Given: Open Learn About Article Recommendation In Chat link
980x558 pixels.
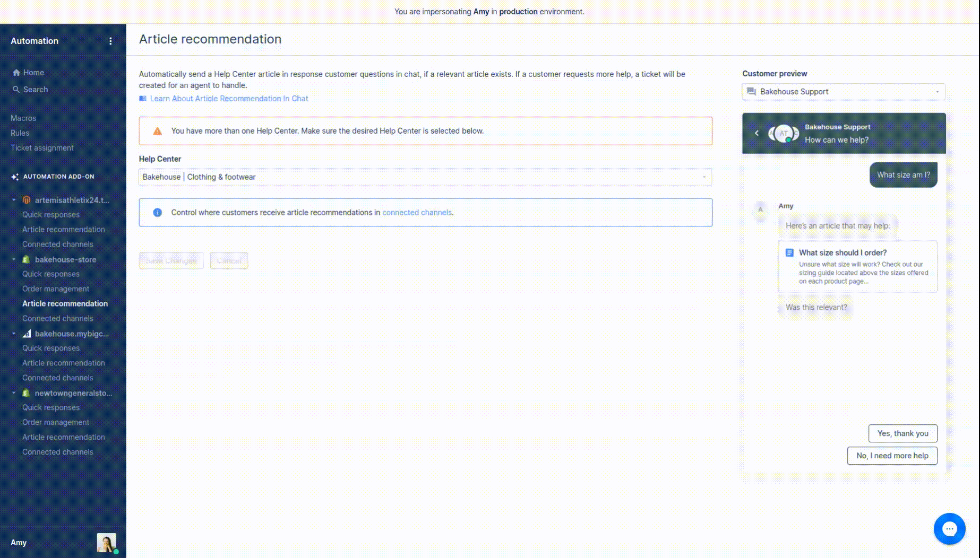Looking at the screenshot, I should (x=229, y=99).
